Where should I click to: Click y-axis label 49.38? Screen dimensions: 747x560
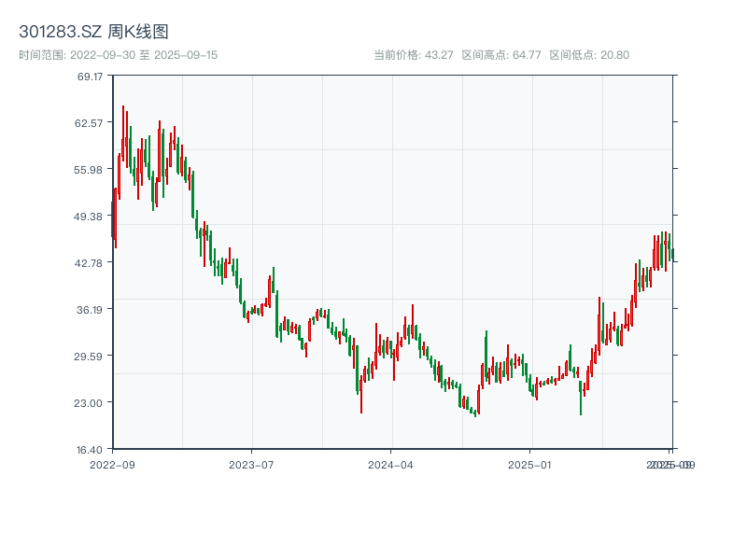(x=88, y=217)
